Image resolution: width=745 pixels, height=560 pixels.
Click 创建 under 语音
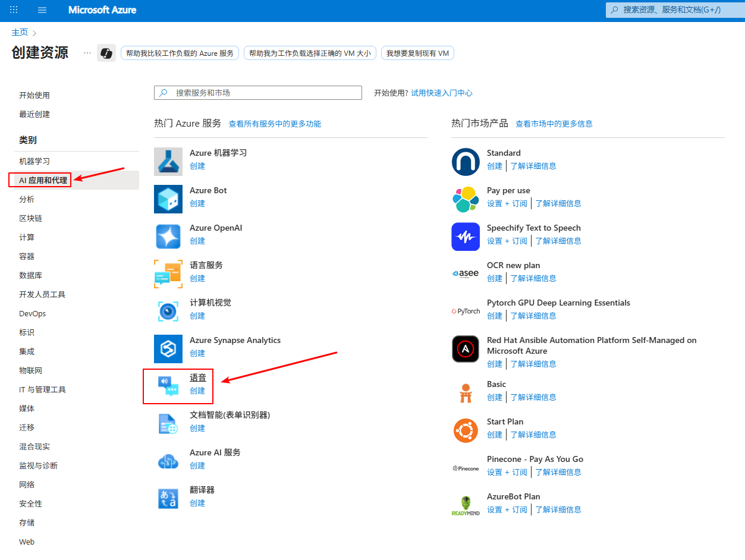[x=197, y=391]
